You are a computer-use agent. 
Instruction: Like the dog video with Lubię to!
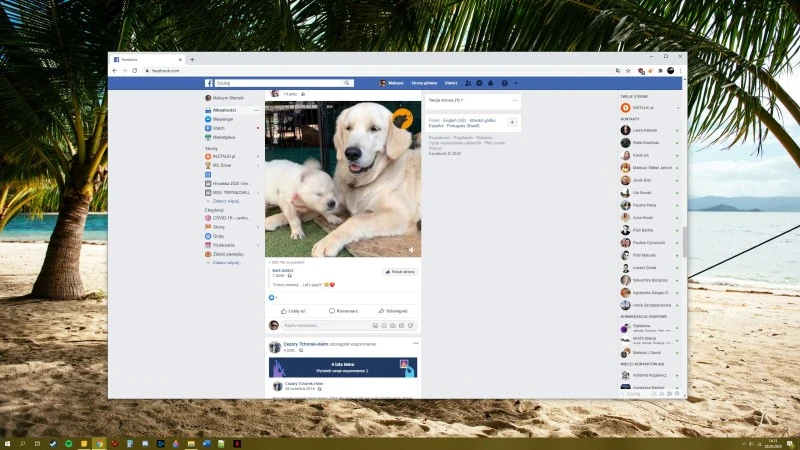click(x=293, y=311)
